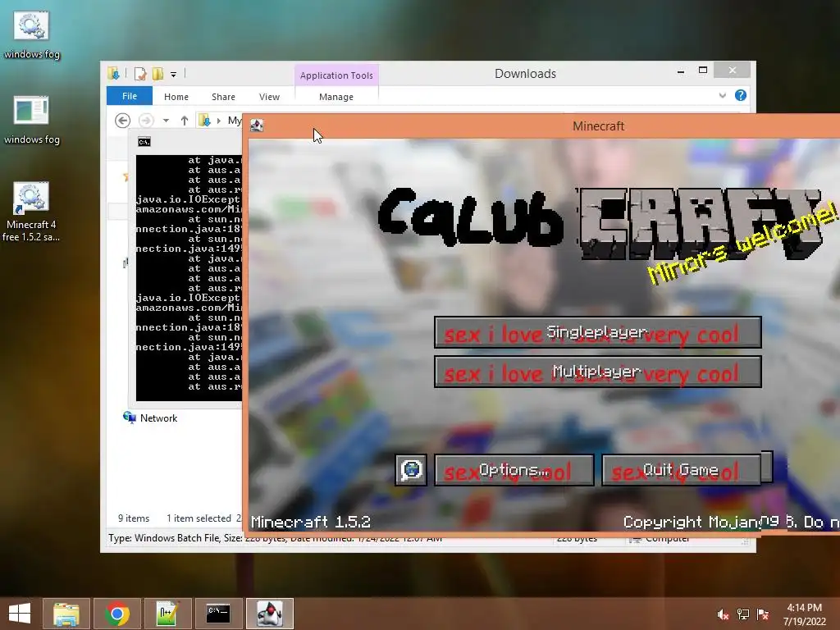This screenshot has height=630, width=840.
Task: Open Action Center flag tray icon
Action: click(x=763, y=614)
